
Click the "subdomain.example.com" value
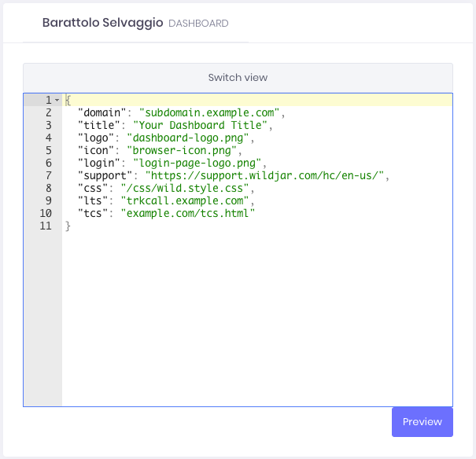click(x=209, y=112)
